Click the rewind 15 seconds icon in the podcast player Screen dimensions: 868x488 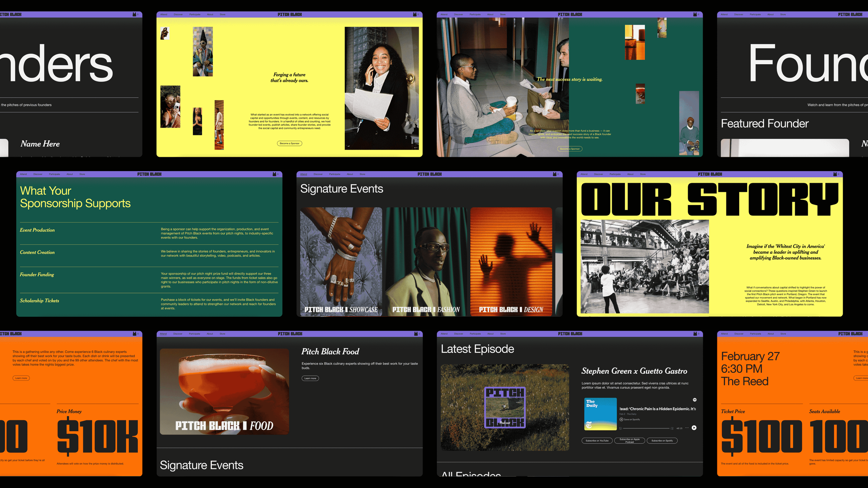pos(620,428)
